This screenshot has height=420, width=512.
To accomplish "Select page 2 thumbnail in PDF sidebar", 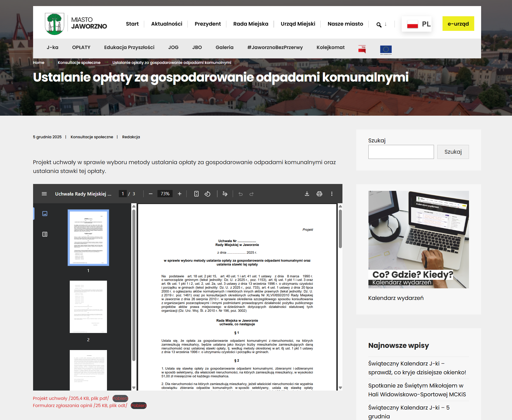I will pyautogui.click(x=88, y=307).
